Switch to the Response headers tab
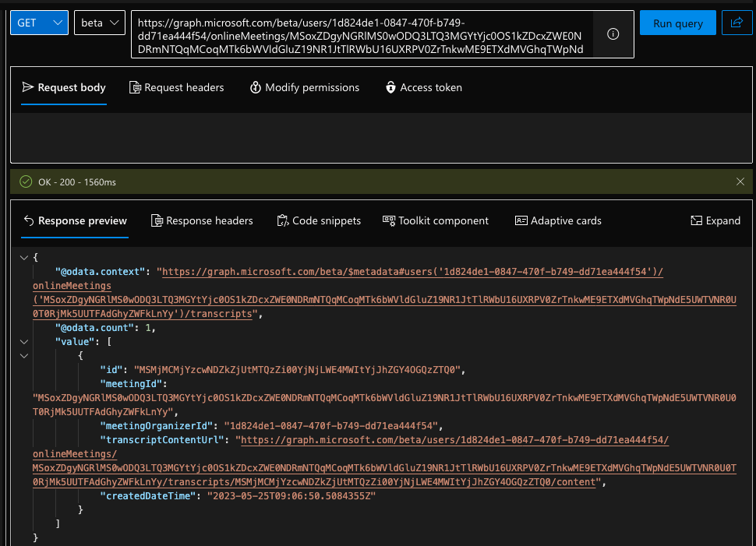 point(202,220)
